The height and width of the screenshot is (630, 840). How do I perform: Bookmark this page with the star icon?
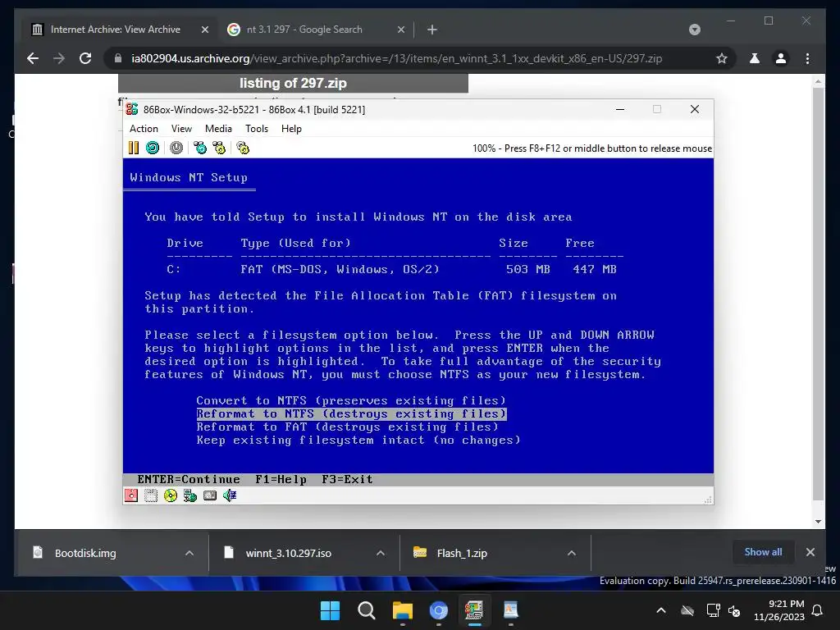722,58
